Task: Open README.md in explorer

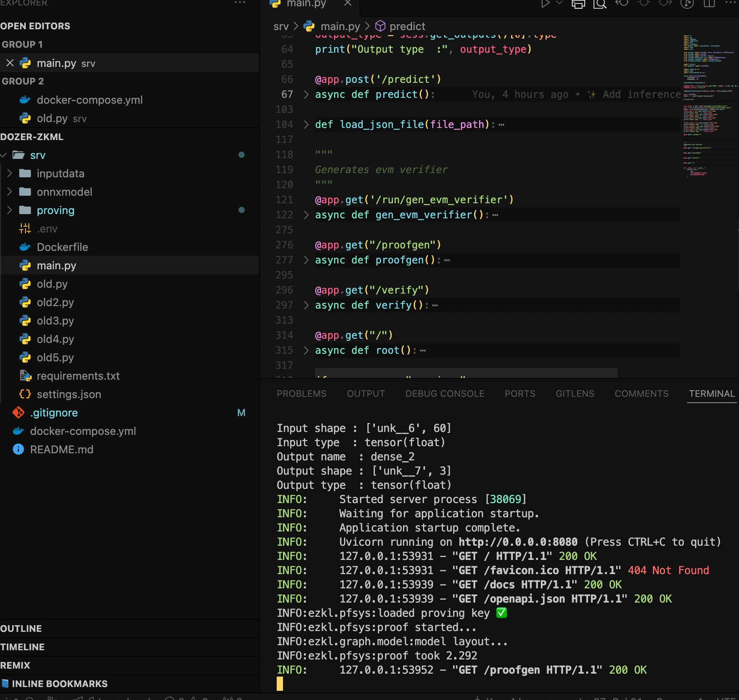Action: [62, 450]
